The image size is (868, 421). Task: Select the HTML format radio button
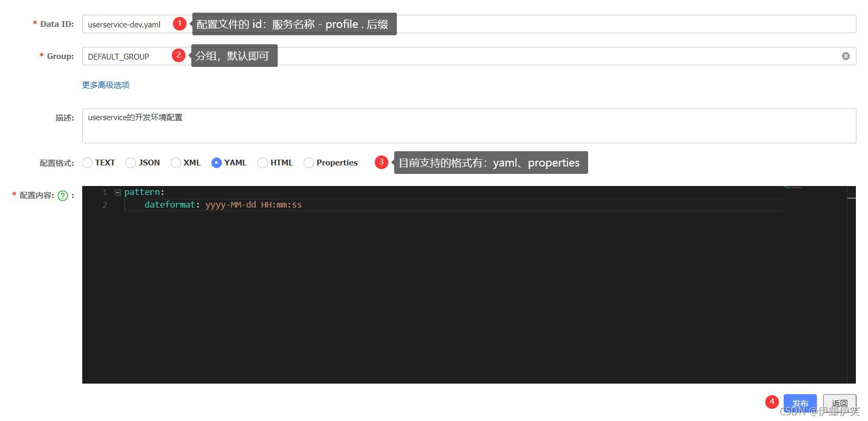point(262,163)
